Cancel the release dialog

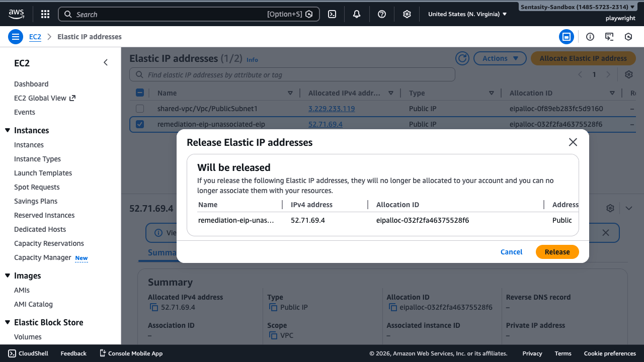click(x=511, y=251)
